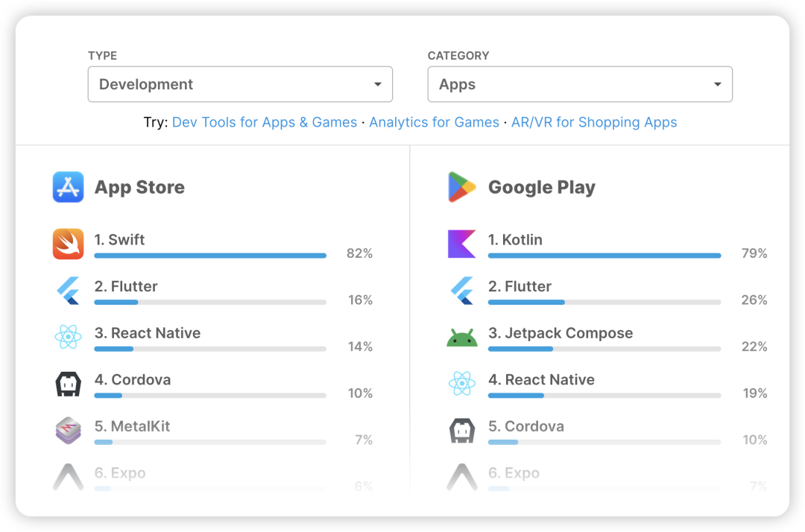
Task: Open the Type dropdown showing Development
Action: 240,84
